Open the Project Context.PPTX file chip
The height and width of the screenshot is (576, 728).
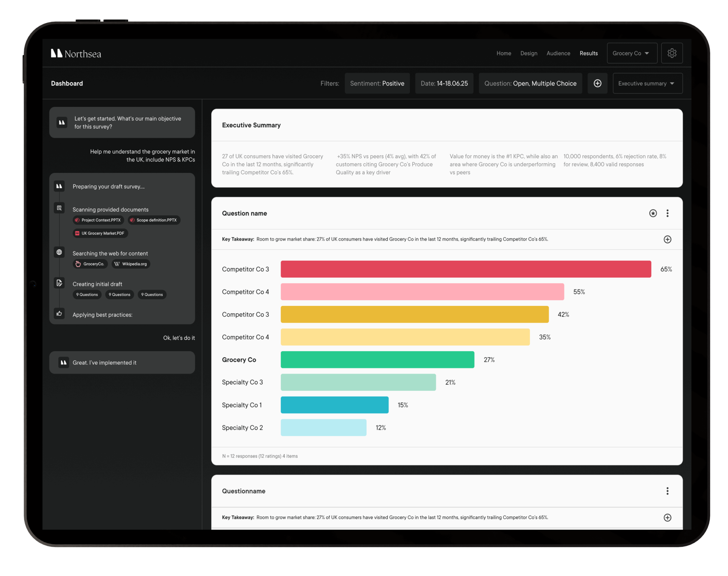(98, 220)
